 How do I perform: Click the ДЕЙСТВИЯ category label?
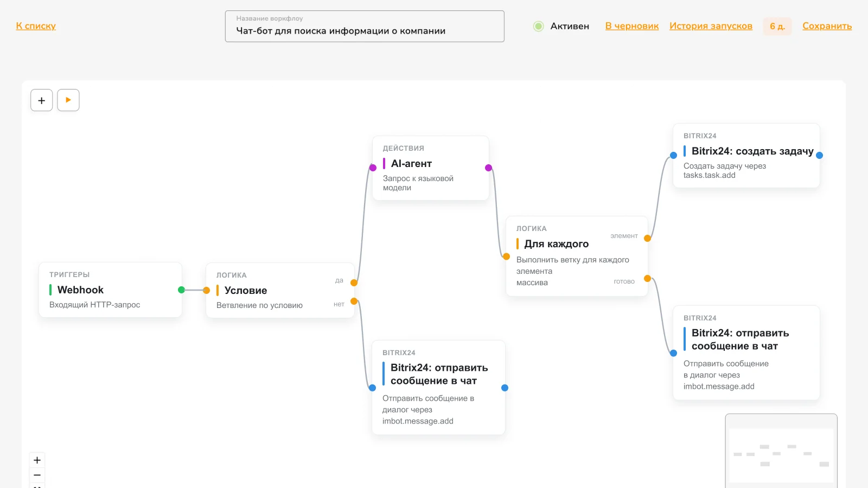pyautogui.click(x=404, y=149)
